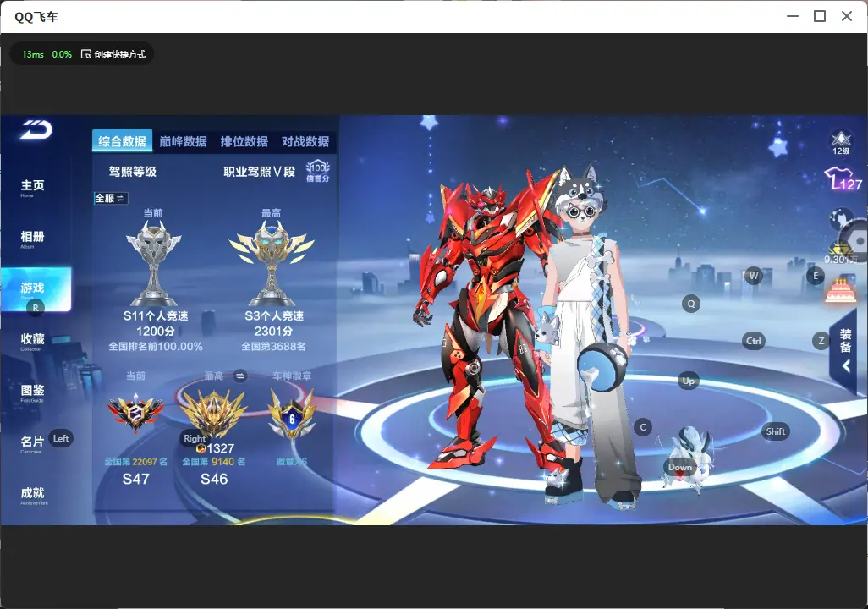868x609 pixels.
Task: Click the Down key overlay button
Action: [680, 467]
